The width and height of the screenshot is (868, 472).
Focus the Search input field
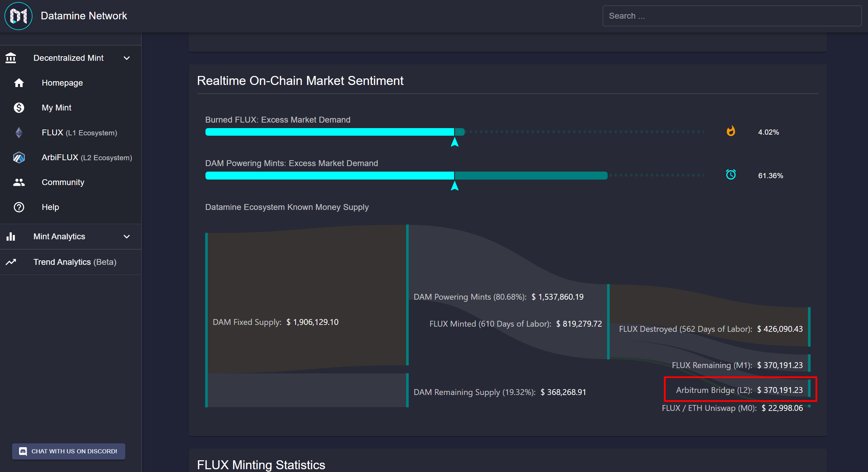coord(732,16)
